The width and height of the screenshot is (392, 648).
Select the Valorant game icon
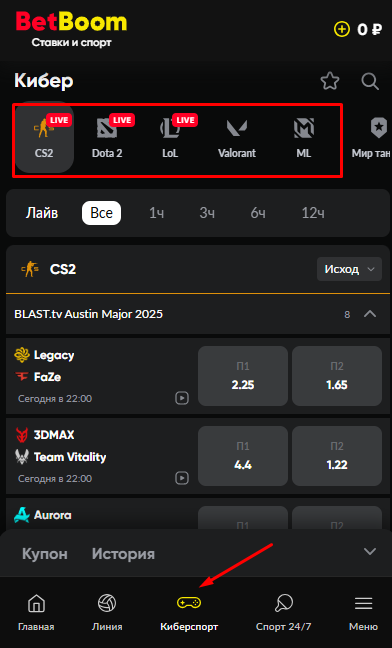237,138
